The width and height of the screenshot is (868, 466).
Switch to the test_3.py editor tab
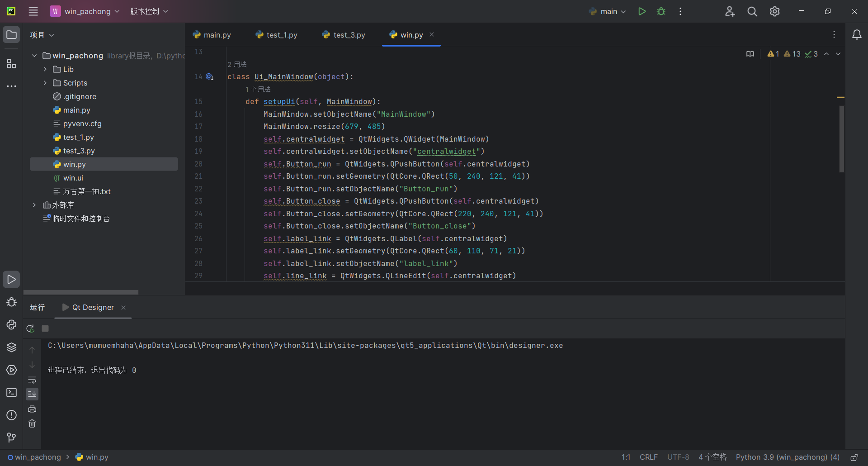tap(344, 35)
